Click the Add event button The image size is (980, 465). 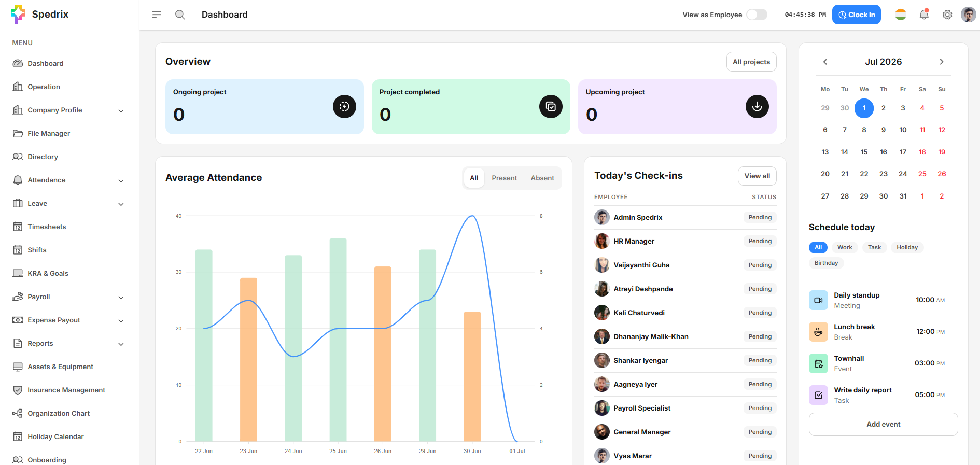click(x=883, y=424)
